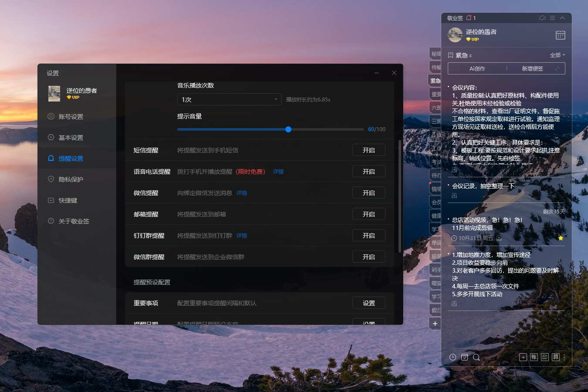Switch to the 考试 category tab
This screenshot has height=392, width=588.
[x=436, y=162]
